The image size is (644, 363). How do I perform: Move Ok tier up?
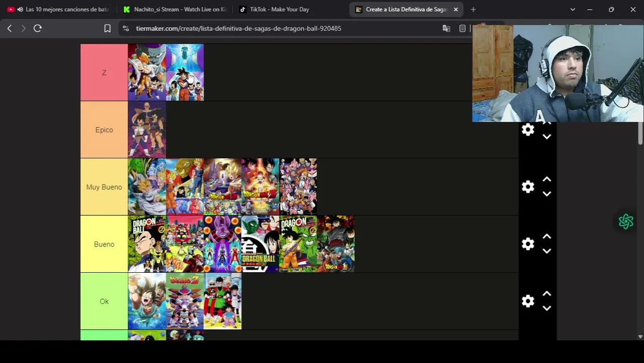[x=547, y=294]
